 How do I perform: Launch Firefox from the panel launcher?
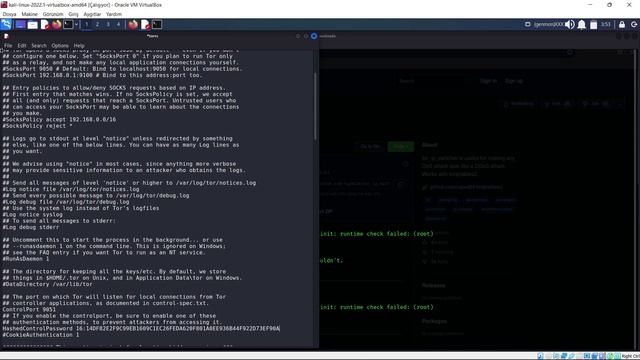(x=57, y=24)
